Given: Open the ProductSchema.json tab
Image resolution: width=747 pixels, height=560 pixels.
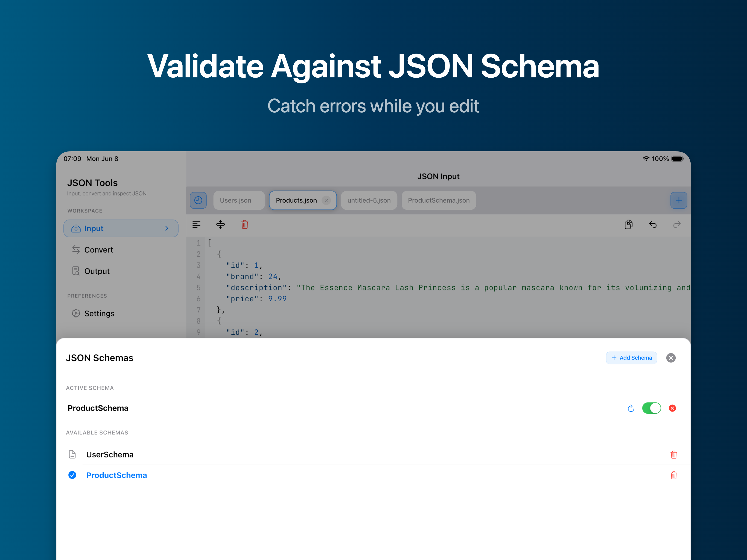Looking at the screenshot, I should pos(439,200).
